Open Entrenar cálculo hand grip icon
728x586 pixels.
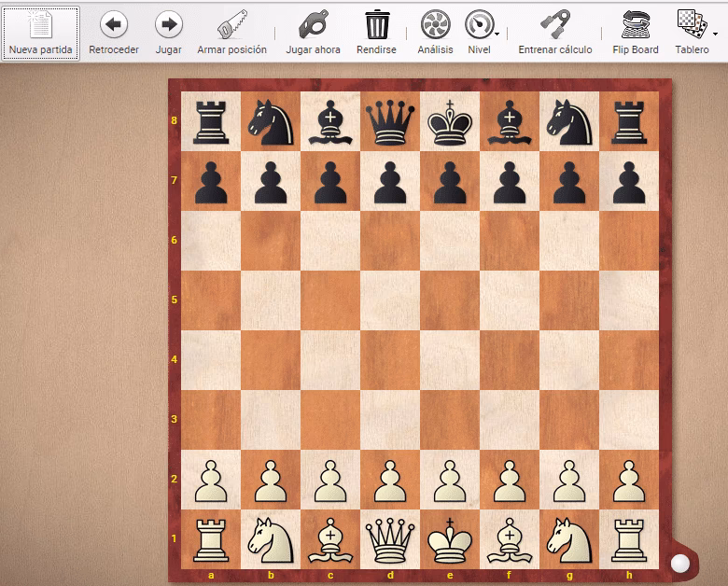click(555, 24)
